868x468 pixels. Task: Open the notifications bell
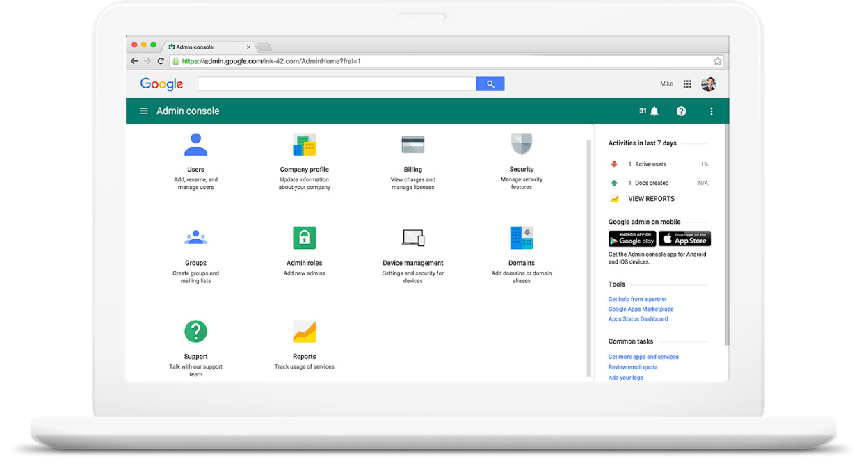(654, 111)
